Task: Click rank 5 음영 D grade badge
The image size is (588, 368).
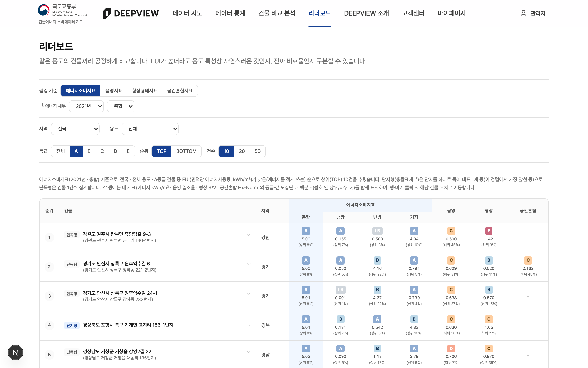Action: point(451,349)
